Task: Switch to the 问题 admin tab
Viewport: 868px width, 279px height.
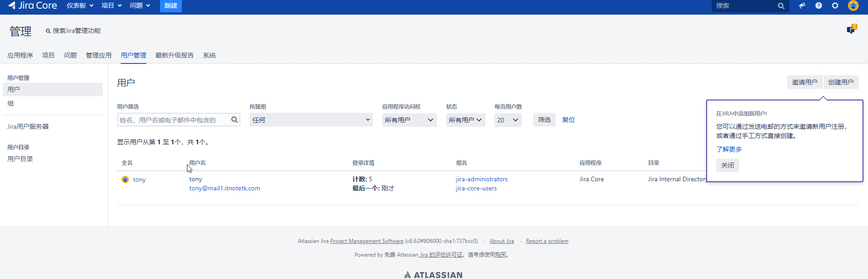Action: (x=70, y=55)
